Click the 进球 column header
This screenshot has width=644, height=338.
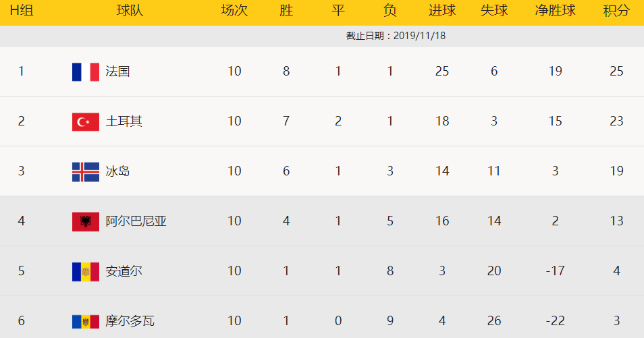442,11
